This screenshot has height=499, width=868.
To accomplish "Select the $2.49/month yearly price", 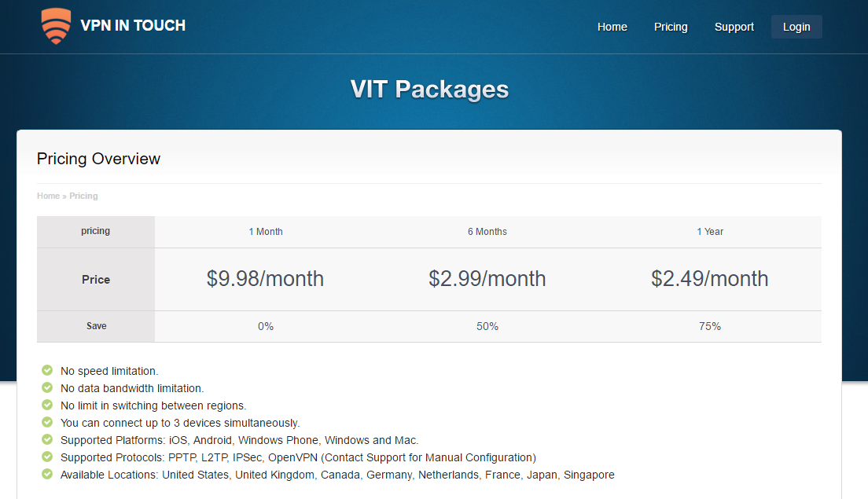I will (x=709, y=279).
